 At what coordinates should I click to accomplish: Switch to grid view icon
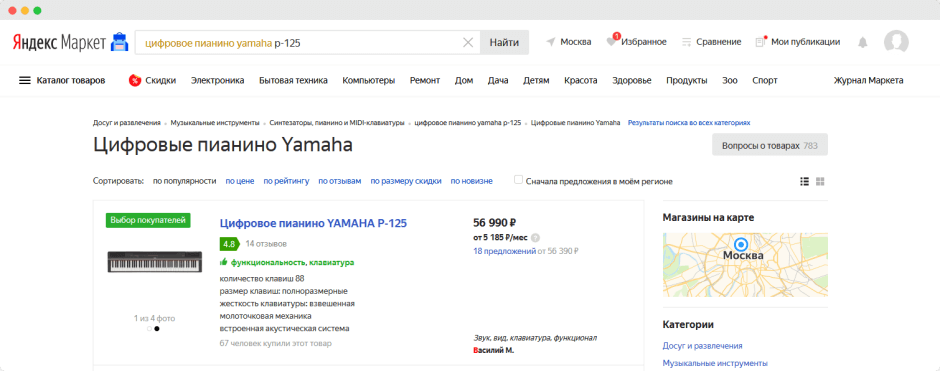[x=821, y=181]
